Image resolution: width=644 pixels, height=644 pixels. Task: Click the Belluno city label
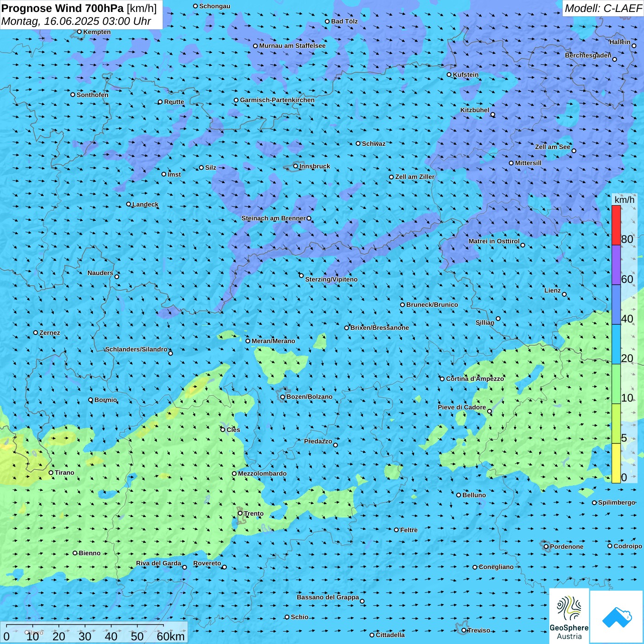click(474, 495)
